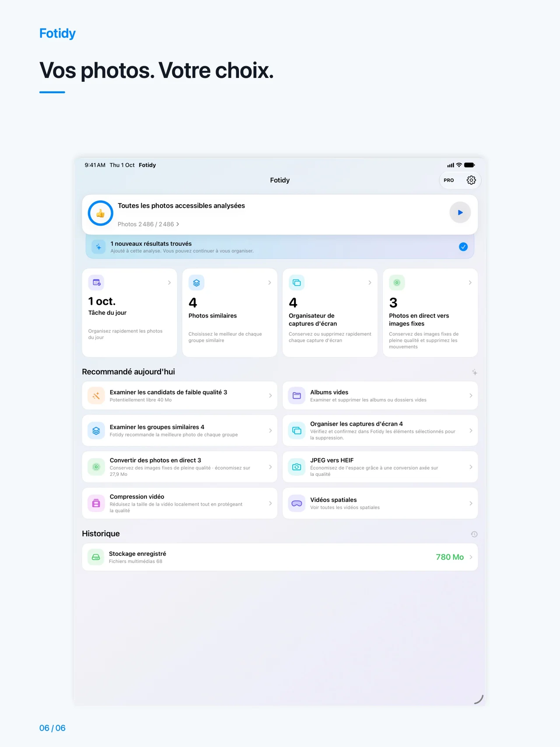This screenshot has width=560, height=747.
Task: Click the Photos en direct vers images fixes icon
Action: pyautogui.click(x=397, y=283)
